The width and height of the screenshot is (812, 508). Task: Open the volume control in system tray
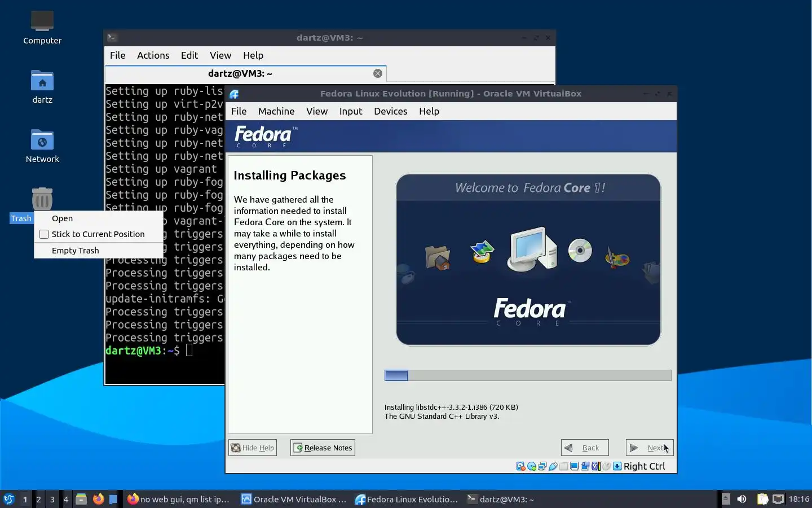(742, 499)
